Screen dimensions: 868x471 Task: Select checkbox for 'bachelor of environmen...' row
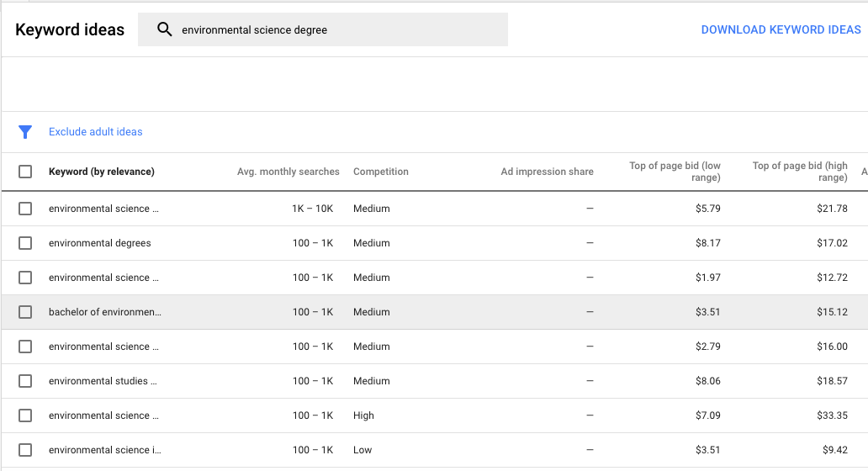[25, 312]
